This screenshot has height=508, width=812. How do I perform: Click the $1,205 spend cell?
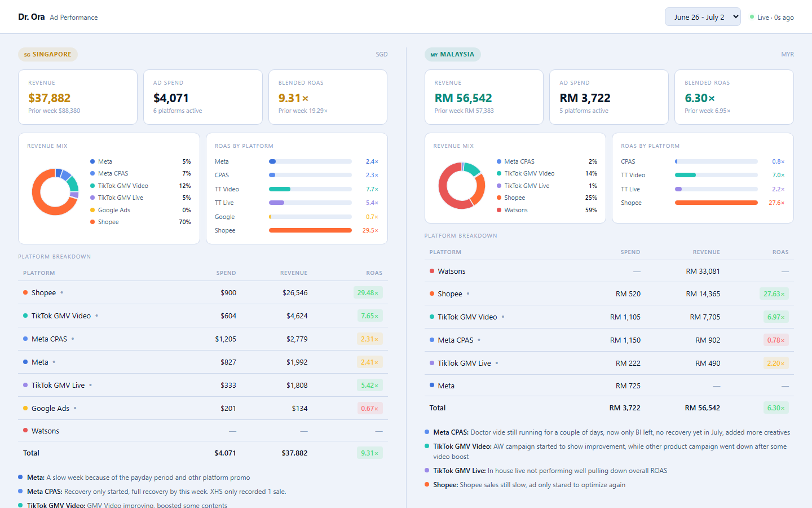226,339
